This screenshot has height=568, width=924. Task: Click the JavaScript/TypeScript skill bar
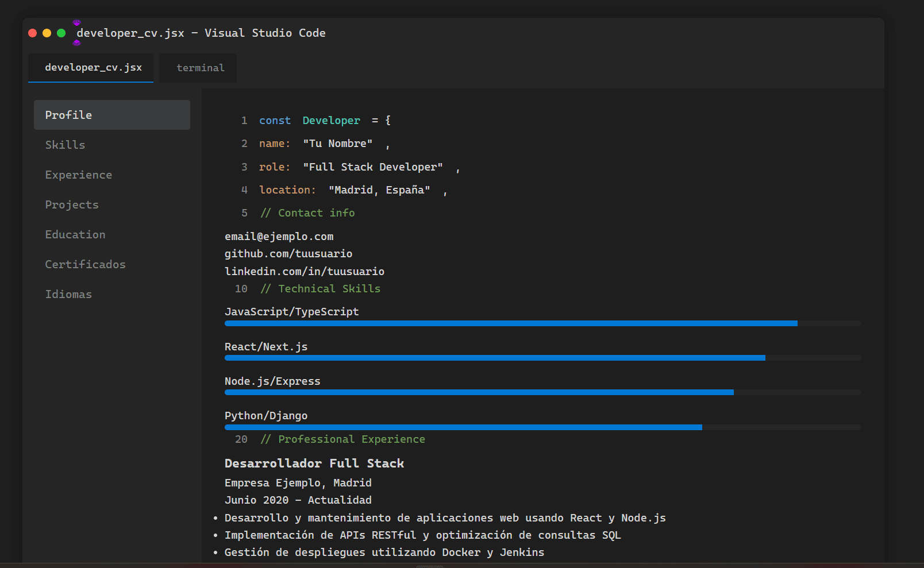[542, 323]
